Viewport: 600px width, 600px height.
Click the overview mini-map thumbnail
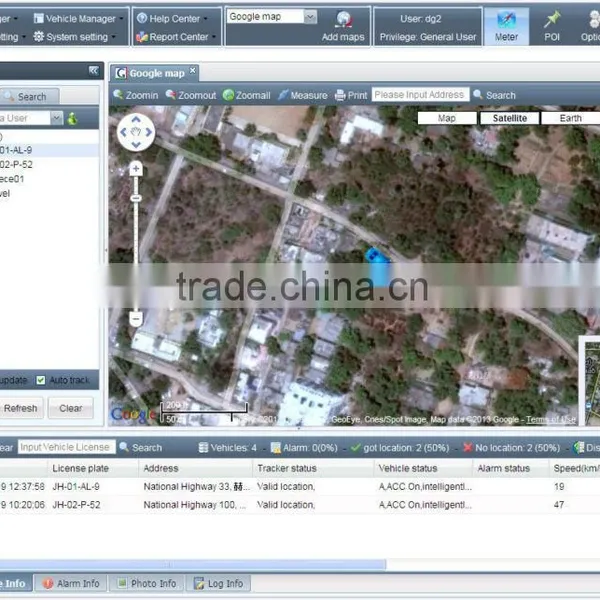point(592,383)
